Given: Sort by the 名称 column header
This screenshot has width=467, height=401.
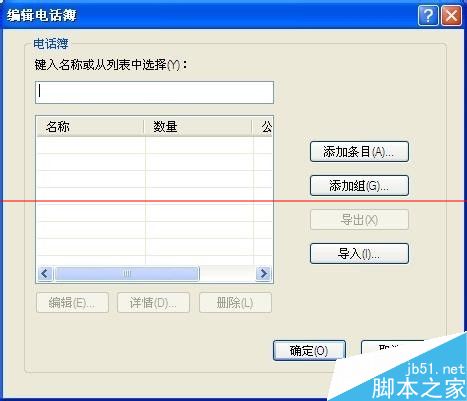Looking at the screenshot, I should click(x=90, y=127).
